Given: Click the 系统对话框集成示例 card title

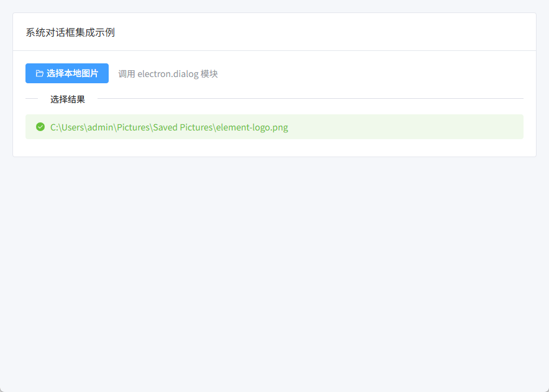Looking at the screenshot, I should point(70,32).
